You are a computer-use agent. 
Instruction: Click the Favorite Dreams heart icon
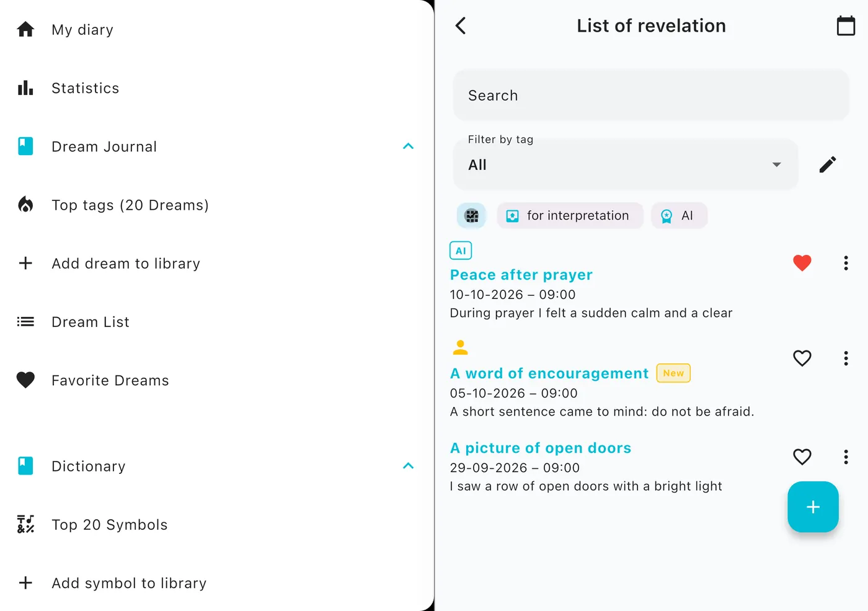25,380
